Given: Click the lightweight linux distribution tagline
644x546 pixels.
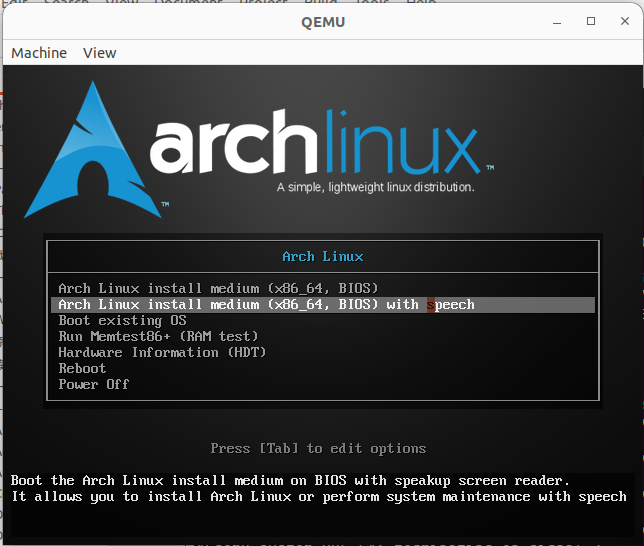Looking at the screenshot, I should coord(375,188).
